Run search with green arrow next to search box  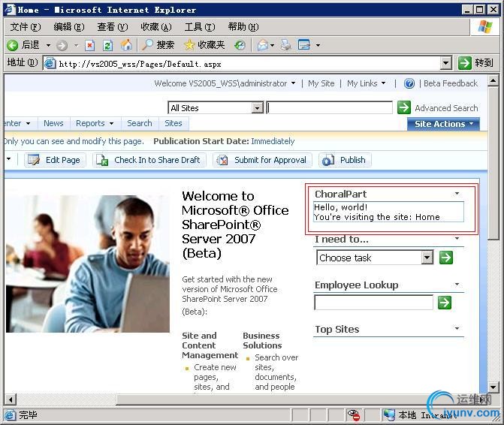pyautogui.click(x=404, y=107)
